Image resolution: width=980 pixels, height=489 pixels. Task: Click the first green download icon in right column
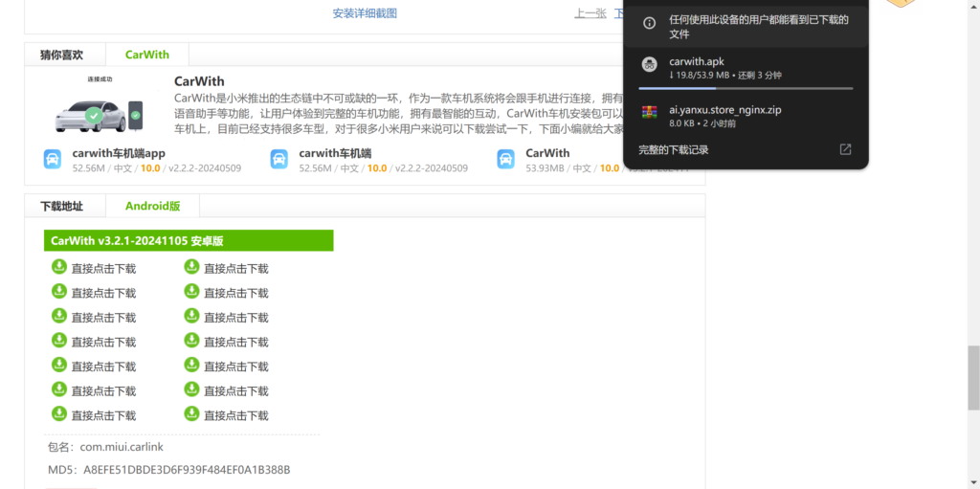pyautogui.click(x=190, y=267)
